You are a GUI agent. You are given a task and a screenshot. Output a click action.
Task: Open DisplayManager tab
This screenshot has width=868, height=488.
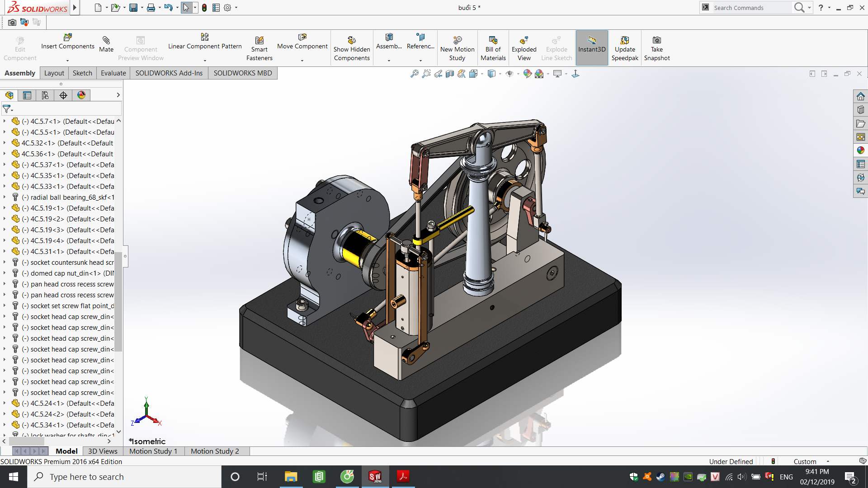[81, 95]
